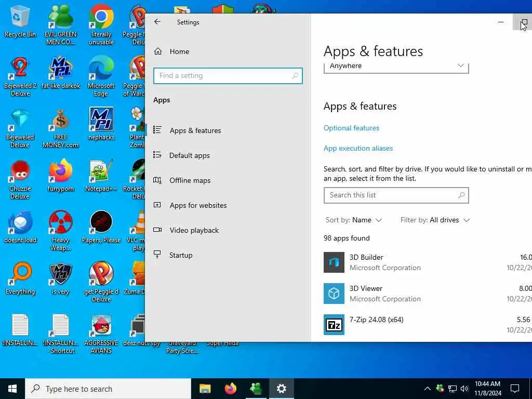
Task: Select the Chrome shortcut named literally unusable
Action: [x=101, y=25]
